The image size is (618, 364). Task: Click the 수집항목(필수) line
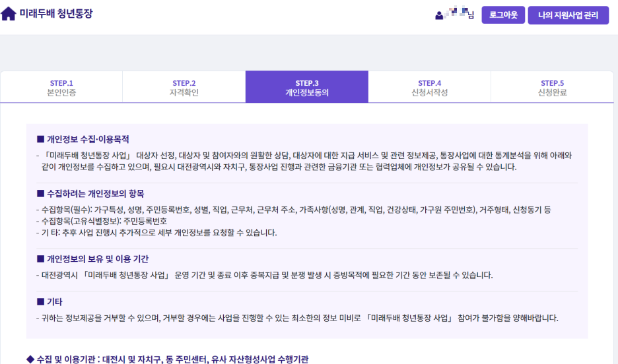[x=294, y=210]
